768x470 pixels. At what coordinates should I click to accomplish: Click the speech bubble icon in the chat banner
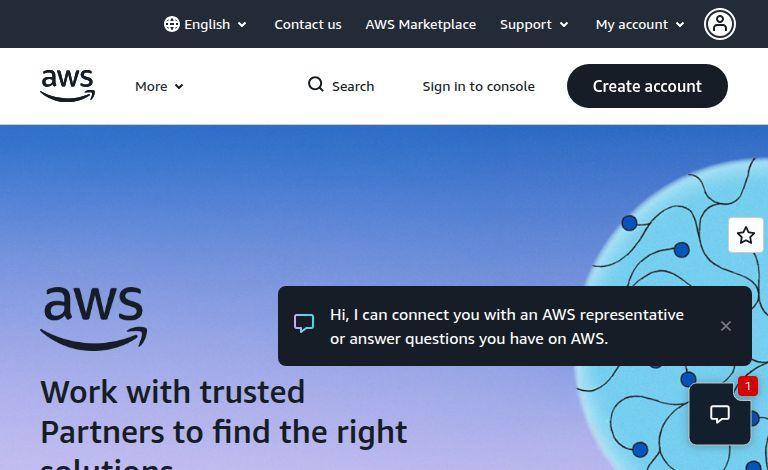click(x=304, y=323)
